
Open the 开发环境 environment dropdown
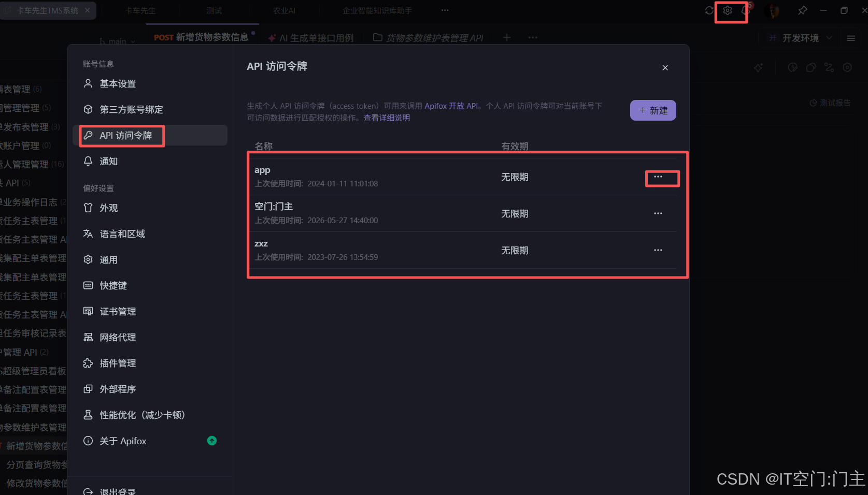click(800, 38)
